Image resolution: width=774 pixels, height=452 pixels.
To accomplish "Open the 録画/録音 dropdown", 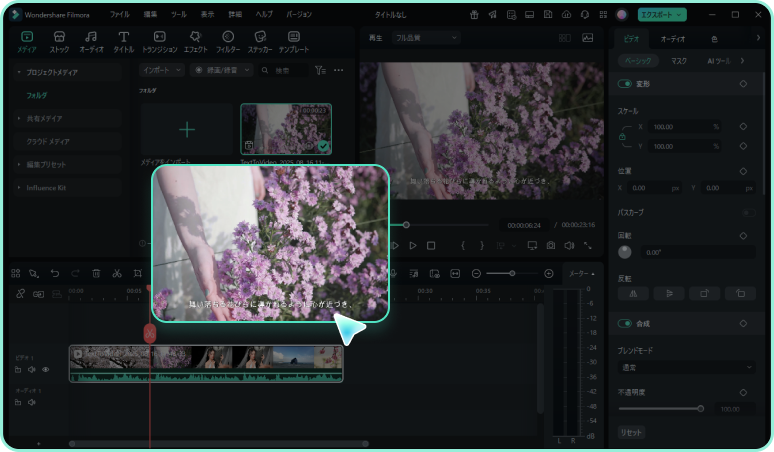I will [x=222, y=70].
